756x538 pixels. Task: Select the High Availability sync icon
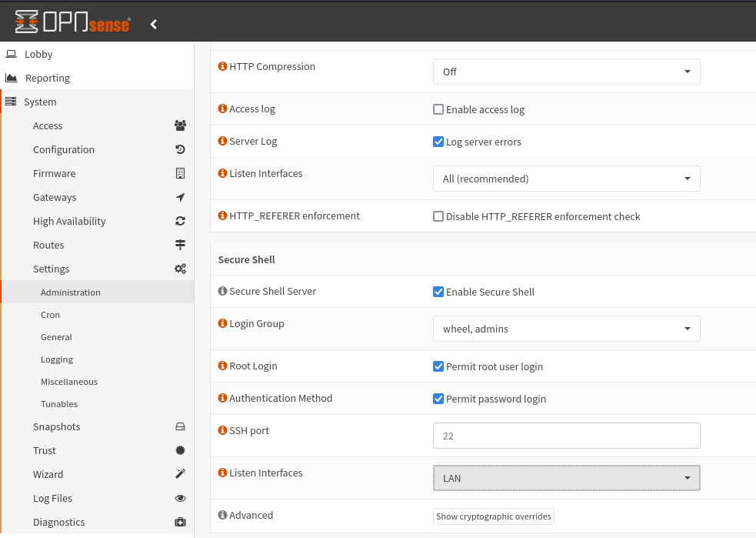pos(180,221)
